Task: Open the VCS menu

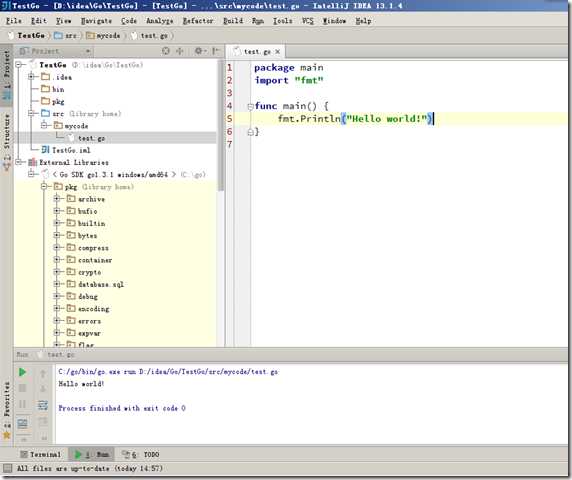Action: click(308, 21)
